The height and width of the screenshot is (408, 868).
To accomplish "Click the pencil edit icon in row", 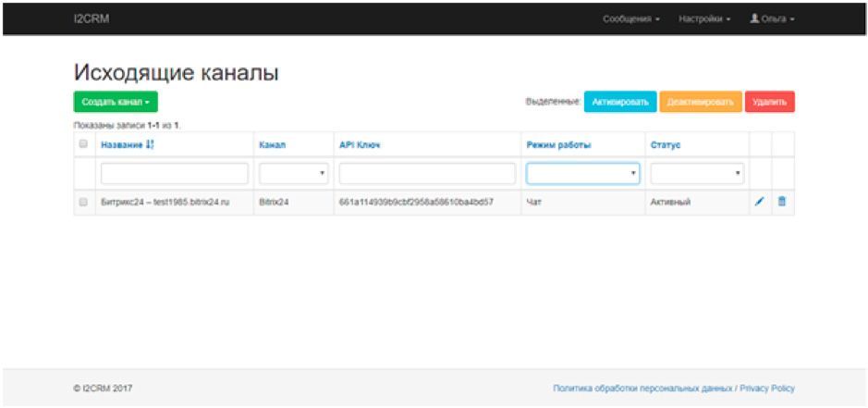I will 760,202.
